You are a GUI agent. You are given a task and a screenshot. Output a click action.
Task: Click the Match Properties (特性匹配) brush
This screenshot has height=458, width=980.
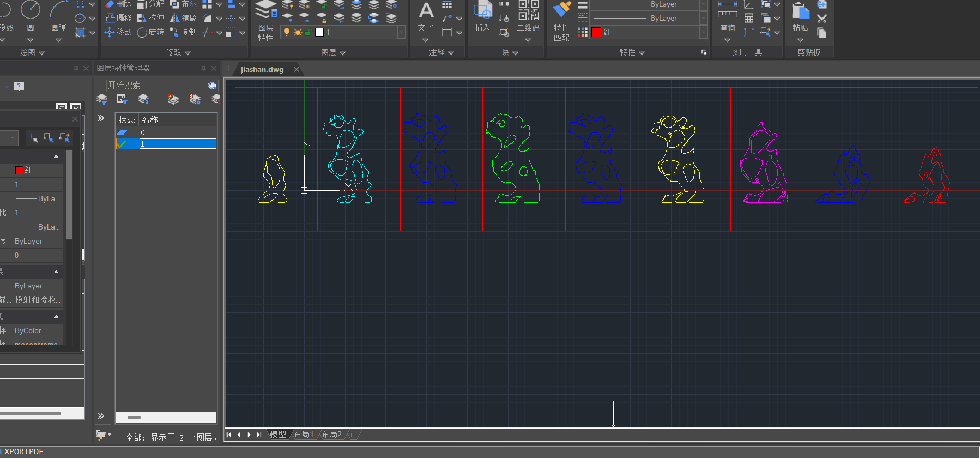[x=561, y=22]
